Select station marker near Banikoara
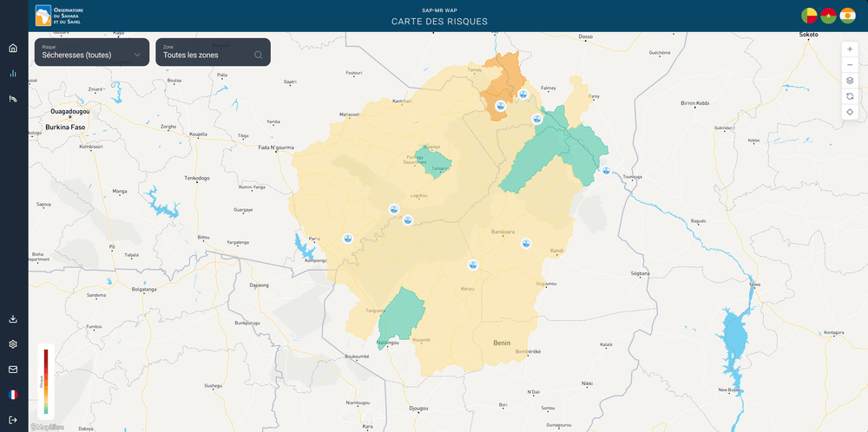Viewport: 868px width, 432px height. coord(526,244)
